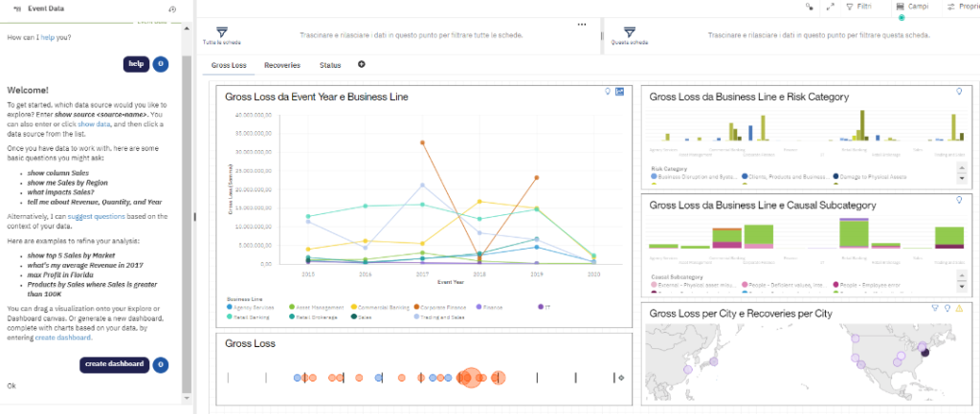Click the 'create dashboard' chat bubble button

[x=115, y=364]
